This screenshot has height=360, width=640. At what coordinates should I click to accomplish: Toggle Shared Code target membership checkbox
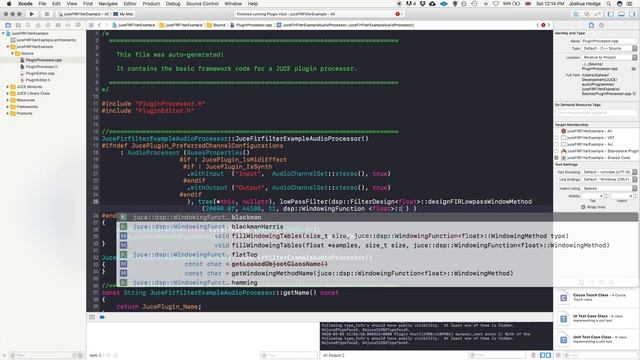click(x=556, y=158)
